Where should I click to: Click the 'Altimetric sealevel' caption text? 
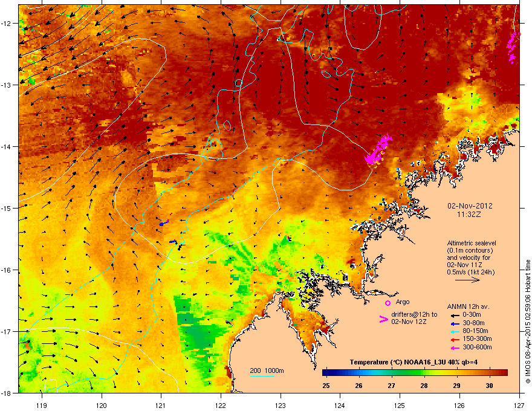point(472,243)
